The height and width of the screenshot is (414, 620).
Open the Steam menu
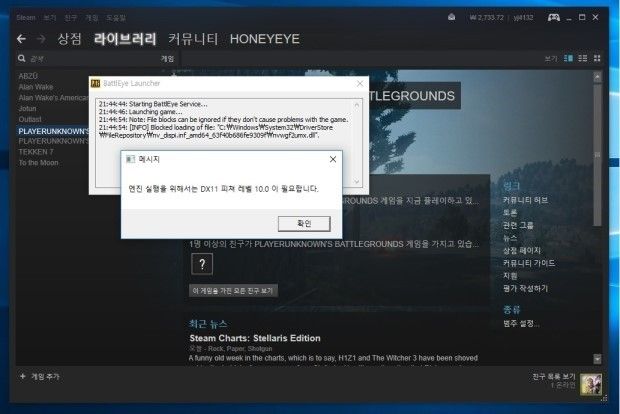point(26,18)
